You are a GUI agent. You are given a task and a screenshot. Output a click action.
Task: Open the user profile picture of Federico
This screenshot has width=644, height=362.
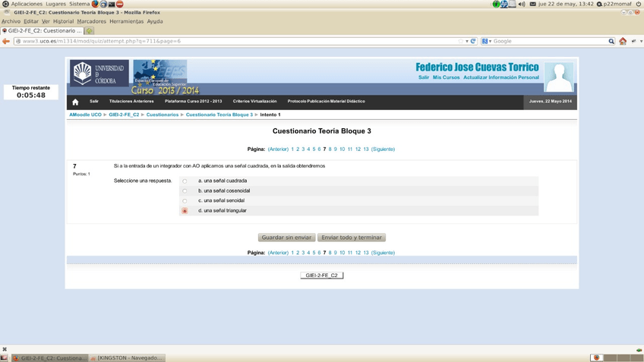(x=559, y=77)
